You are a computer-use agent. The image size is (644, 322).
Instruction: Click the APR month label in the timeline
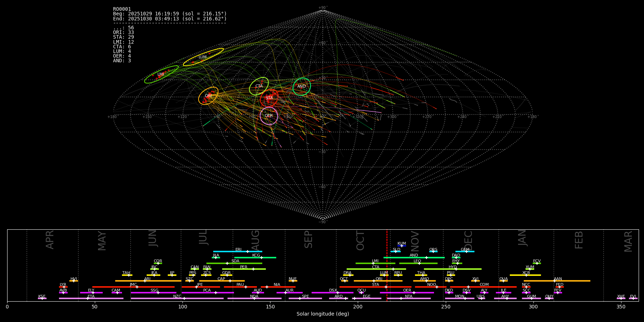point(50,240)
